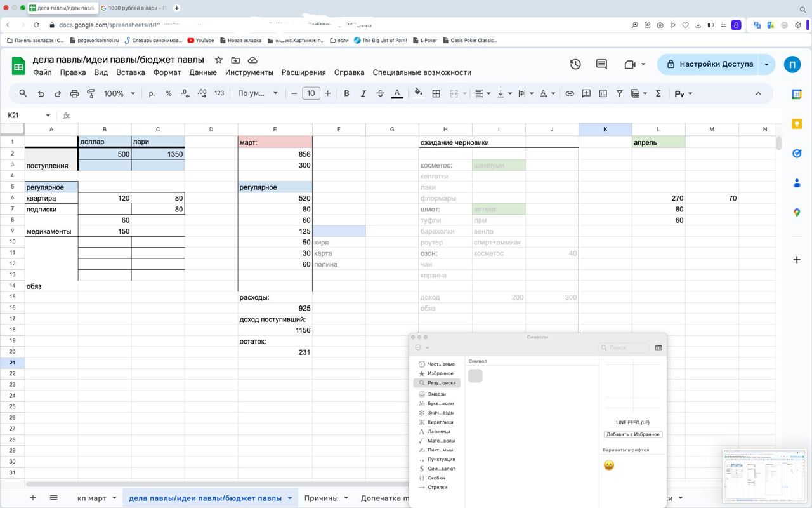This screenshot has width=812, height=508.
Task: Open the name box dropdown arrow
Action: pos(48,116)
